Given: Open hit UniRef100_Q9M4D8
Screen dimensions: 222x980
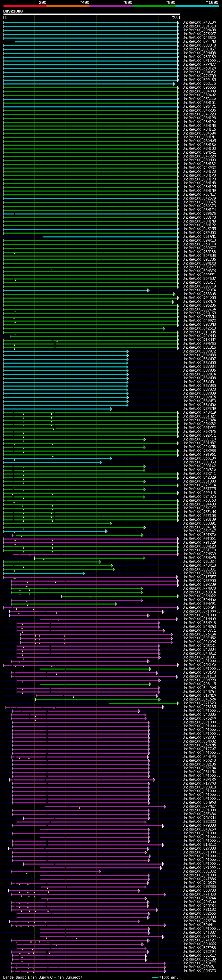Looking at the screenshot, I should tap(199, 30).
